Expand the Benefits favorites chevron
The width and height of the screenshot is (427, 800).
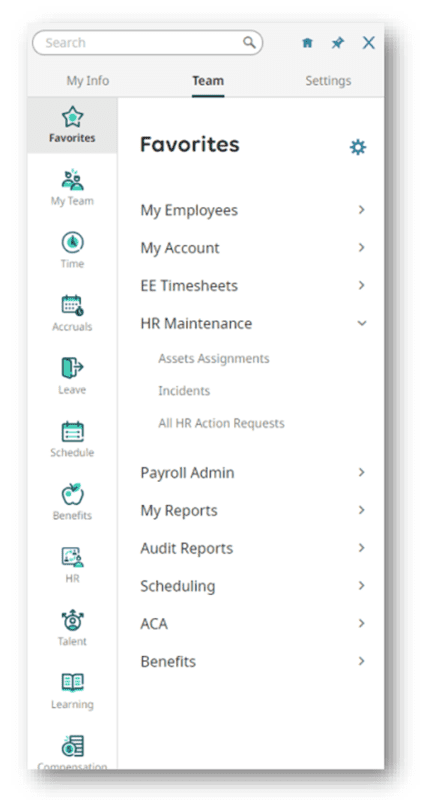click(362, 661)
